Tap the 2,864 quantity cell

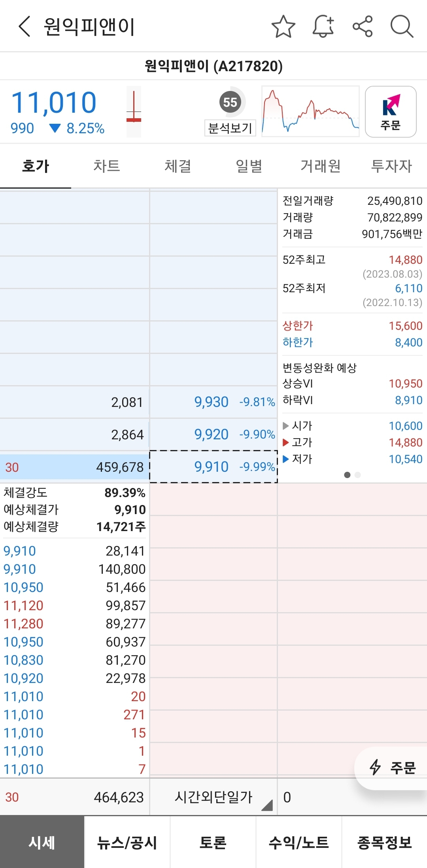pos(75,435)
